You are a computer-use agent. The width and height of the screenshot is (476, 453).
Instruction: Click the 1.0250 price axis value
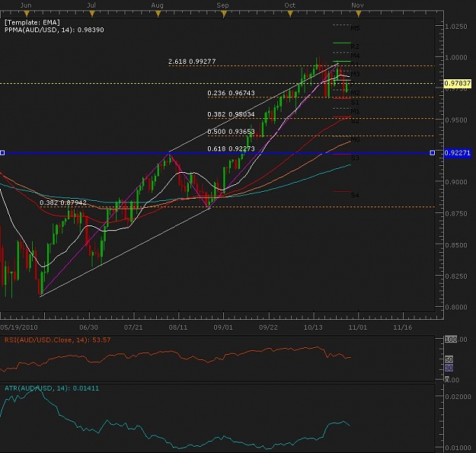456,27
